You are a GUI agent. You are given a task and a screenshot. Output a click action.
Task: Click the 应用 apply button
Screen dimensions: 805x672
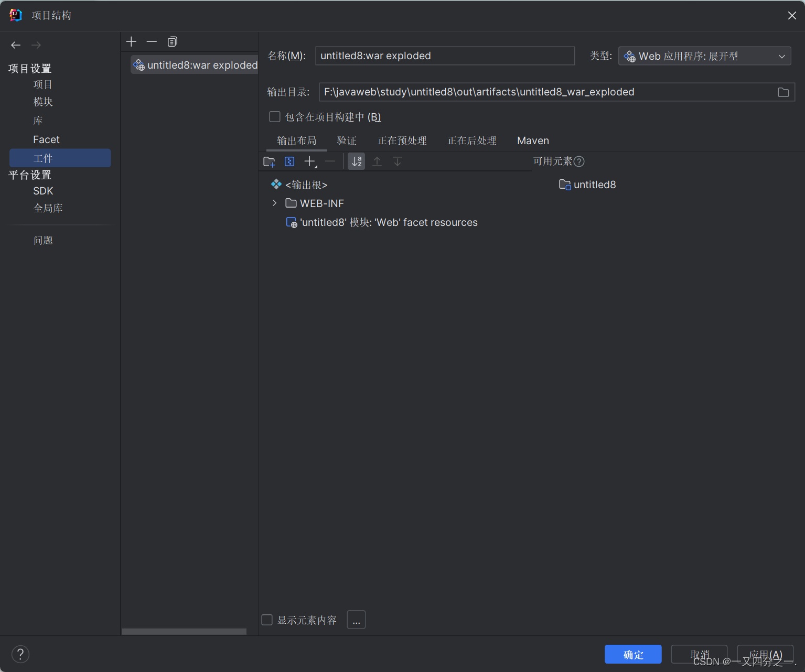click(x=765, y=654)
